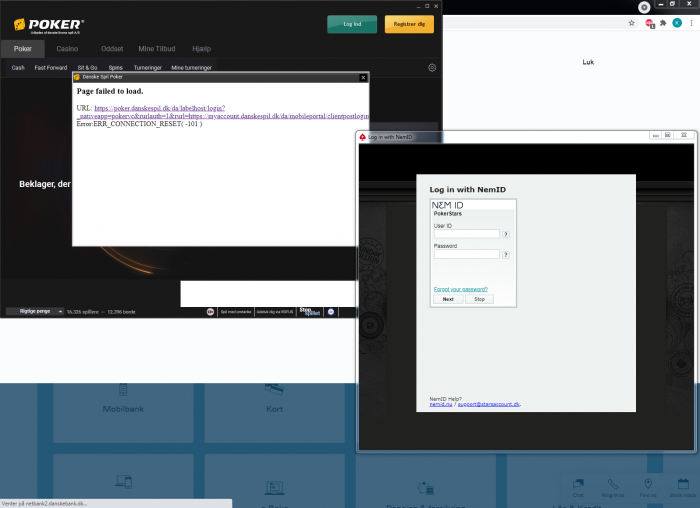This screenshot has height=508, width=700.
Task: Click Log in with NemID heading
Action: pyautogui.click(x=467, y=190)
